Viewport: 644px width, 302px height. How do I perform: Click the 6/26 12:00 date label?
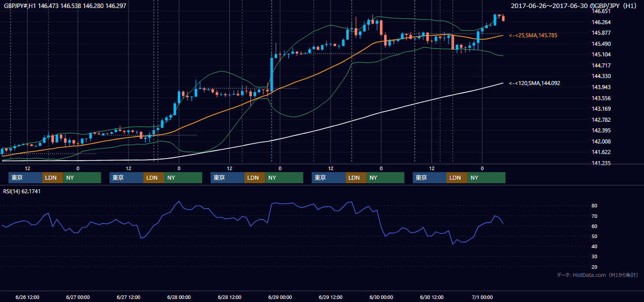27,297
